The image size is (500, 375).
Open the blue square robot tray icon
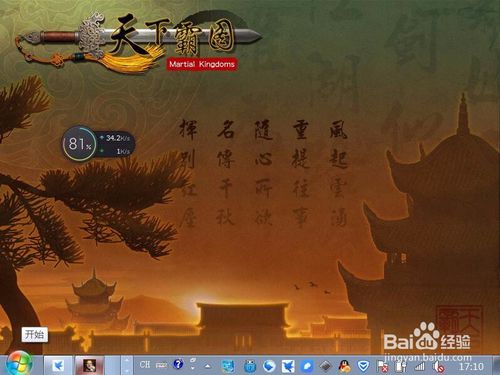pyautogui.click(x=249, y=367)
